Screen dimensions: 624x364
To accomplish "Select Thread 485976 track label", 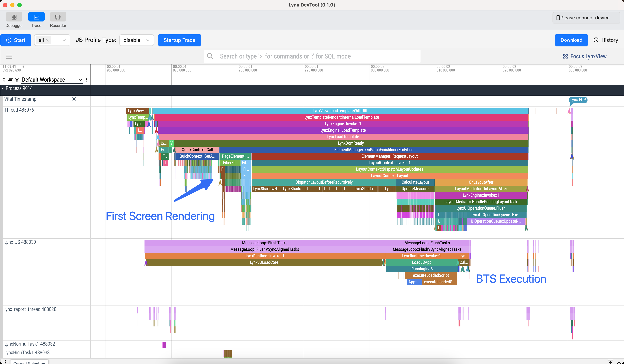I will [x=19, y=110].
